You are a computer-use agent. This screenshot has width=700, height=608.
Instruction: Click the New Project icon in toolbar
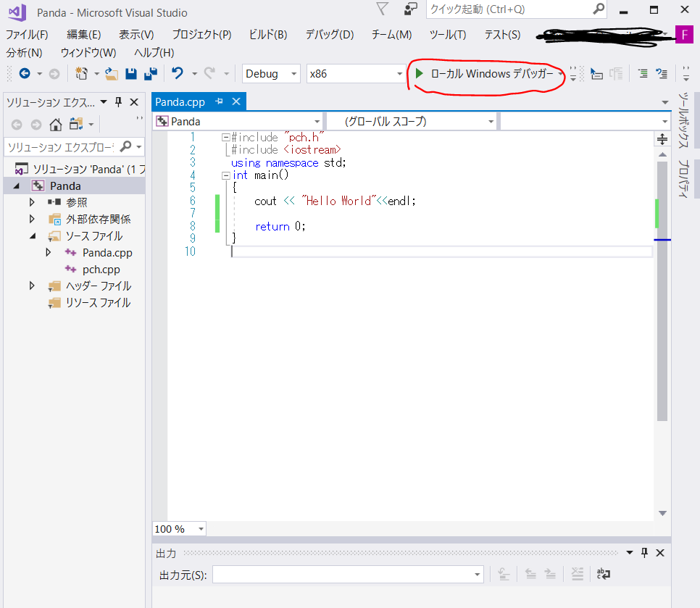(x=82, y=73)
